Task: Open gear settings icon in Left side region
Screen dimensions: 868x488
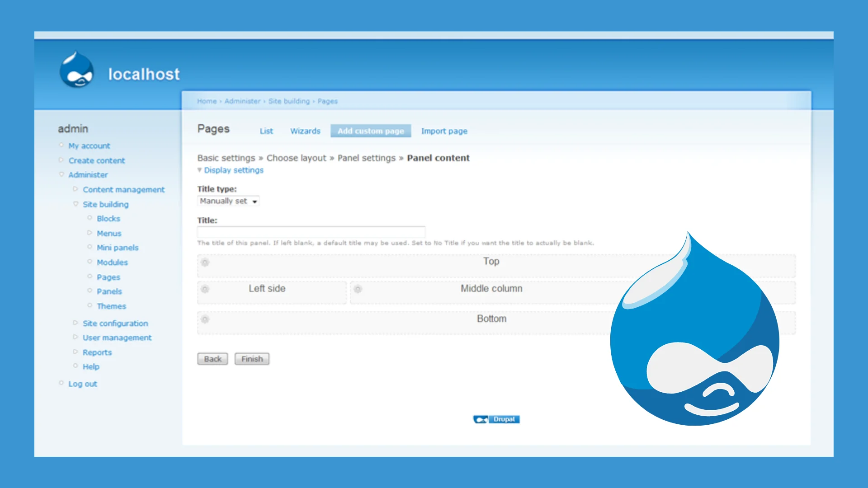Action: [205, 289]
